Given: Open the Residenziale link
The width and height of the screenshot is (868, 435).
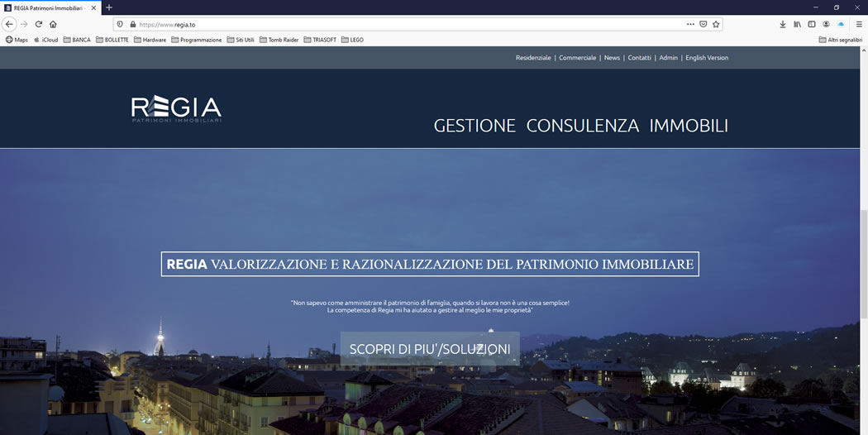Looking at the screenshot, I should pos(533,58).
